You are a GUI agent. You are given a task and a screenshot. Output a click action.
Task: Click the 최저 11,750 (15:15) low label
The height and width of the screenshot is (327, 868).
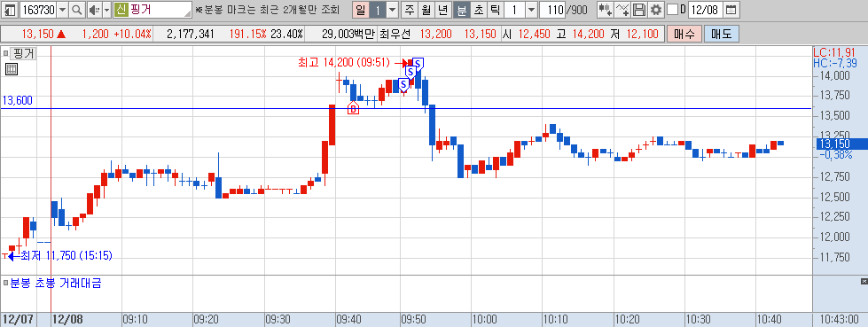66,255
